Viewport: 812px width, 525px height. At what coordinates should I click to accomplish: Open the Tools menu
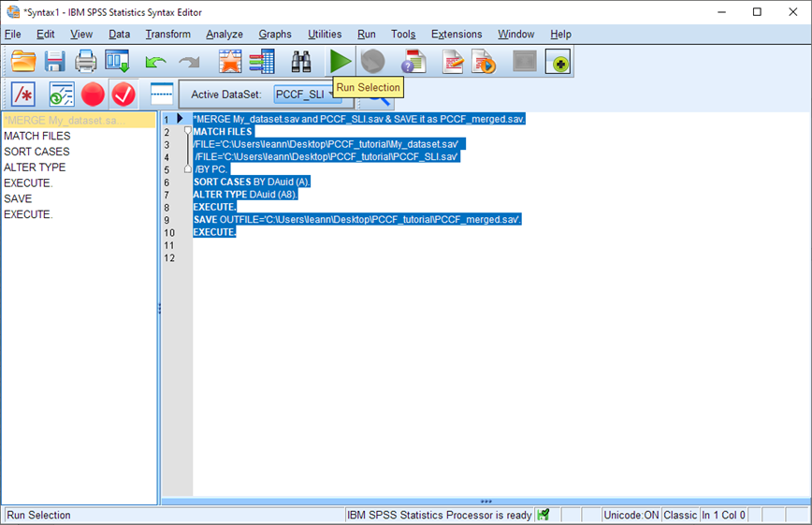point(403,35)
